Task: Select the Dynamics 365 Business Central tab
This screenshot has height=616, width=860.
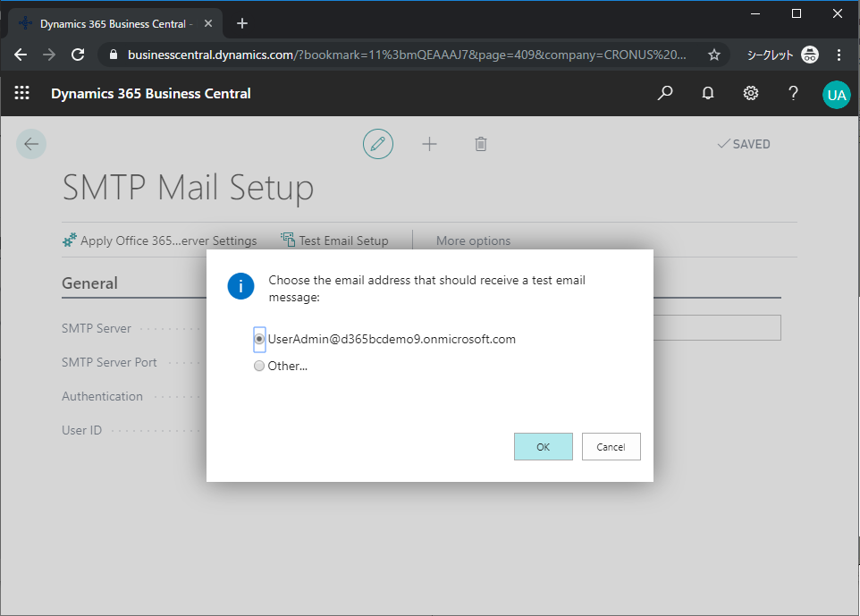Action: point(115,23)
